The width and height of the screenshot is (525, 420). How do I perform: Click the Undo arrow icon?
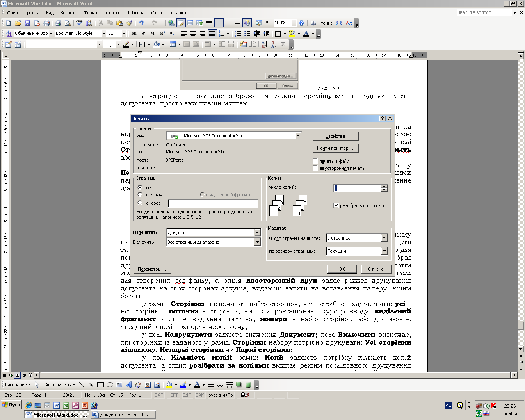coord(141,23)
